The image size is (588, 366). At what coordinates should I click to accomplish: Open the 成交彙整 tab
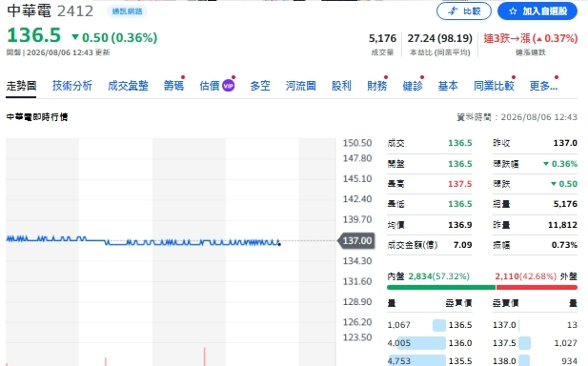tap(128, 86)
